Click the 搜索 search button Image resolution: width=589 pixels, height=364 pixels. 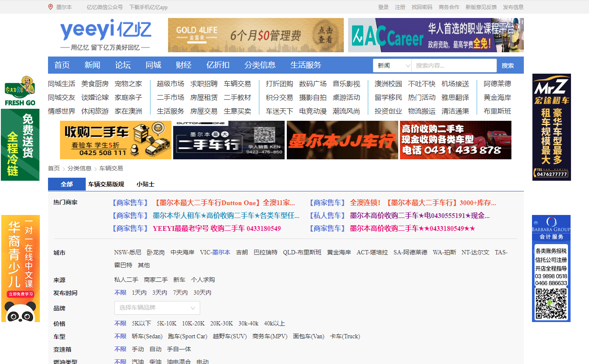(x=508, y=66)
